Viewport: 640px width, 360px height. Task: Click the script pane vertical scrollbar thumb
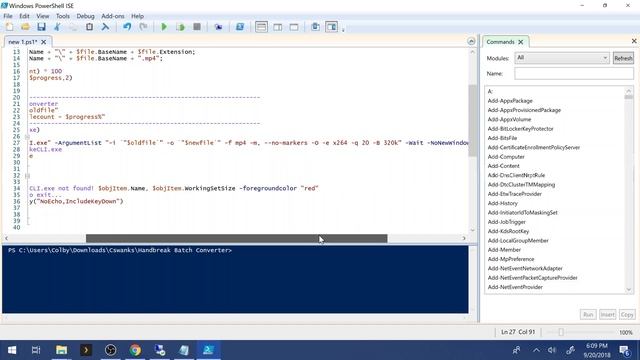click(x=472, y=121)
